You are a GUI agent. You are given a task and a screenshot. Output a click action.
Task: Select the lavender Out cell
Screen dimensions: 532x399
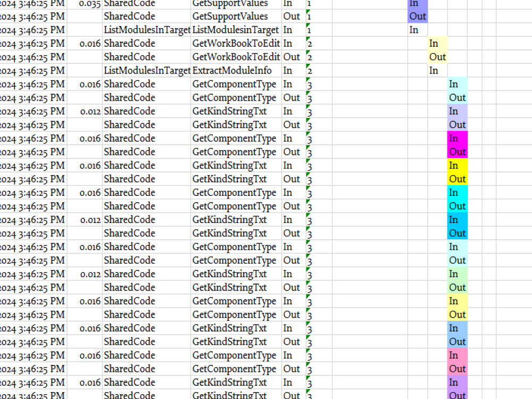point(458,125)
